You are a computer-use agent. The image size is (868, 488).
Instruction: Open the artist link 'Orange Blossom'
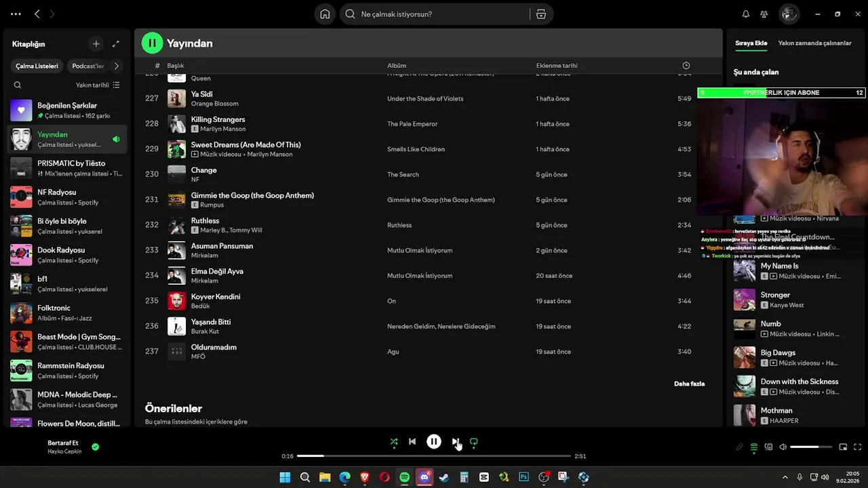214,104
